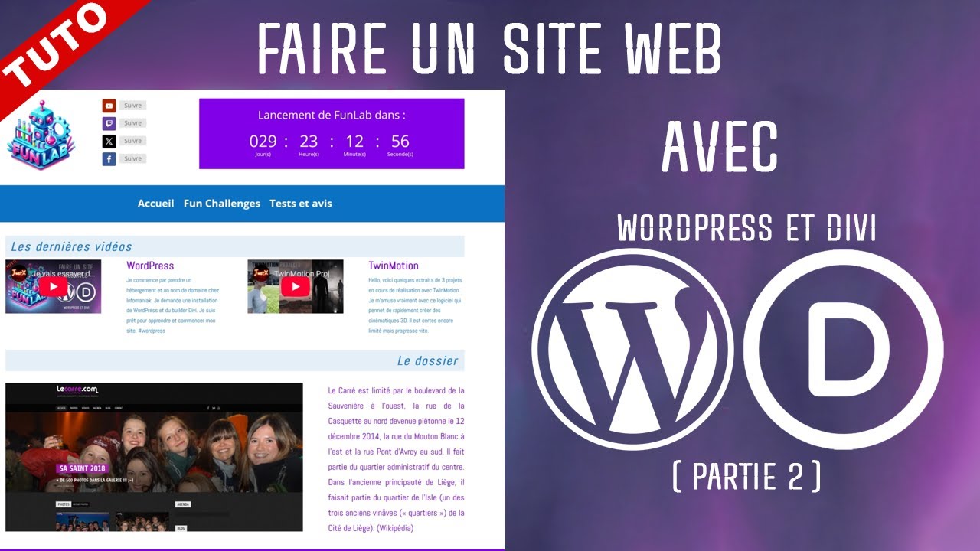Play the TwinMotion video thumbnail
This screenshot has height=551, width=980.
(x=295, y=287)
